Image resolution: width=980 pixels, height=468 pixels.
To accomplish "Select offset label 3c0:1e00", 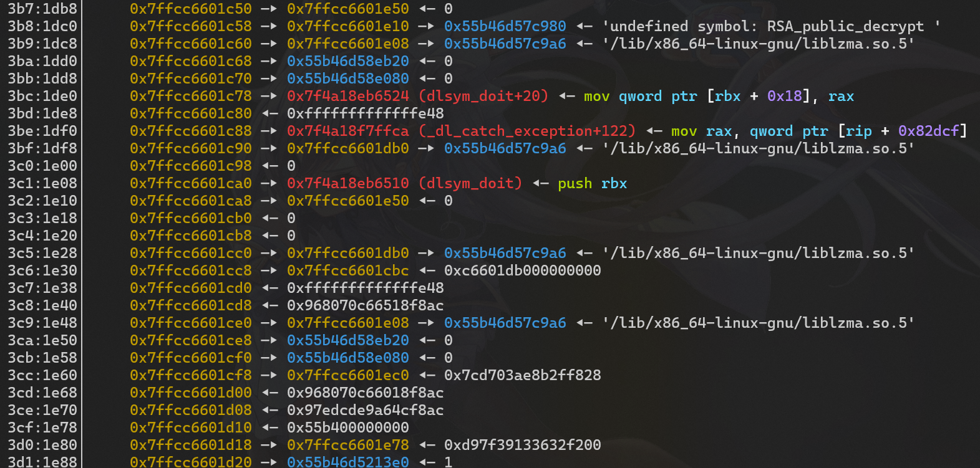I will pos(42,166).
